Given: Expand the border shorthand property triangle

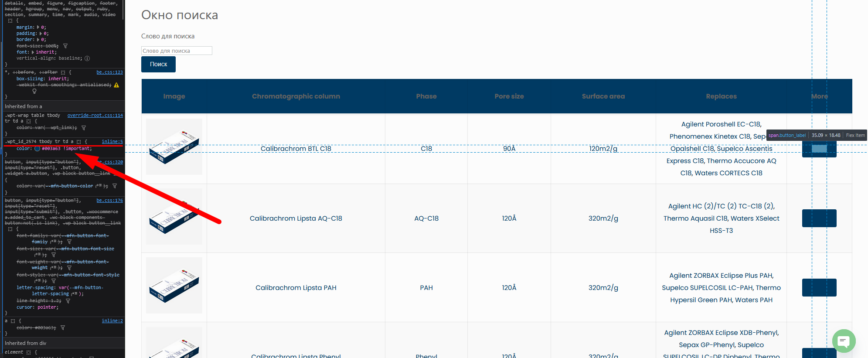Looking at the screenshot, I should click(38, 40).
